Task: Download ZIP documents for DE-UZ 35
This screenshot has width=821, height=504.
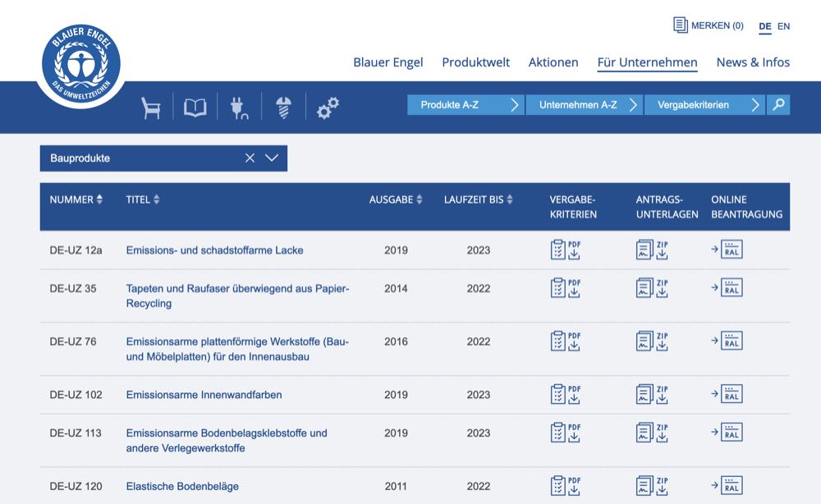Action: point(652,288)
